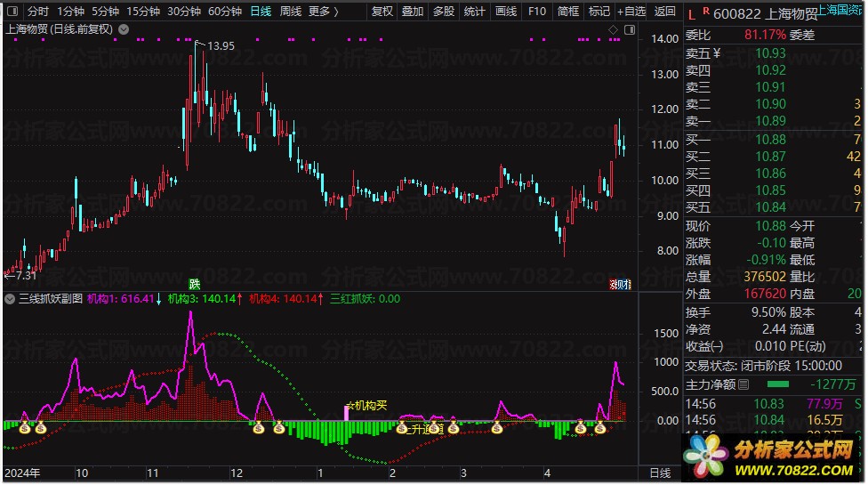Click the 总量 376502 value
Viewport: 868px width, 485px height.
pyautogui.click(x=765, y=276)
